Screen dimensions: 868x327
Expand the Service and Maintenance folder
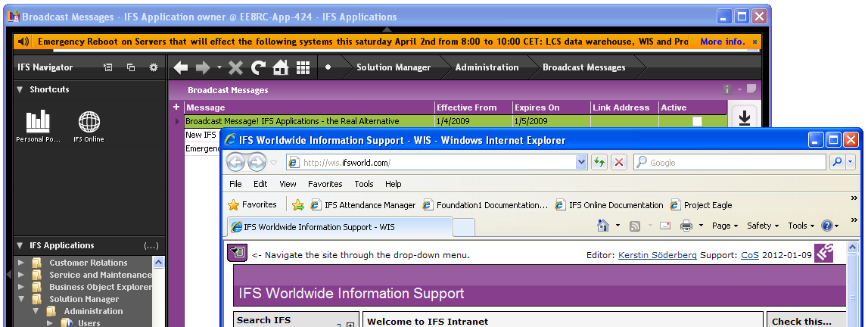[x=21, y=275]
